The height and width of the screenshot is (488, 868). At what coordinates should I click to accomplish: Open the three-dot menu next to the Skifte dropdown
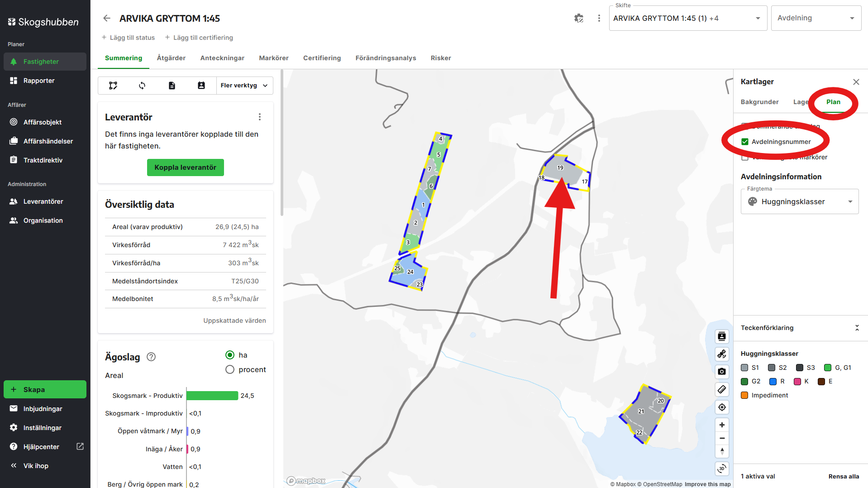599,18
